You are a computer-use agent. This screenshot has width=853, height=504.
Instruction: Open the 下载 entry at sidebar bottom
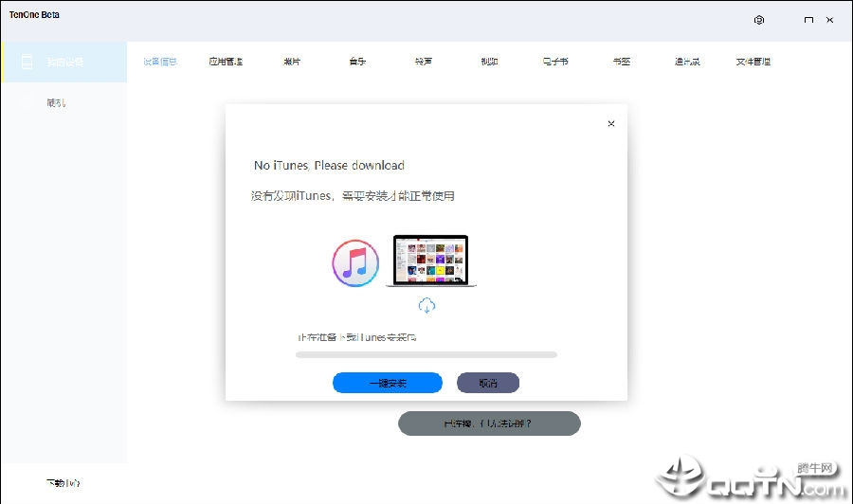(64, 483)
